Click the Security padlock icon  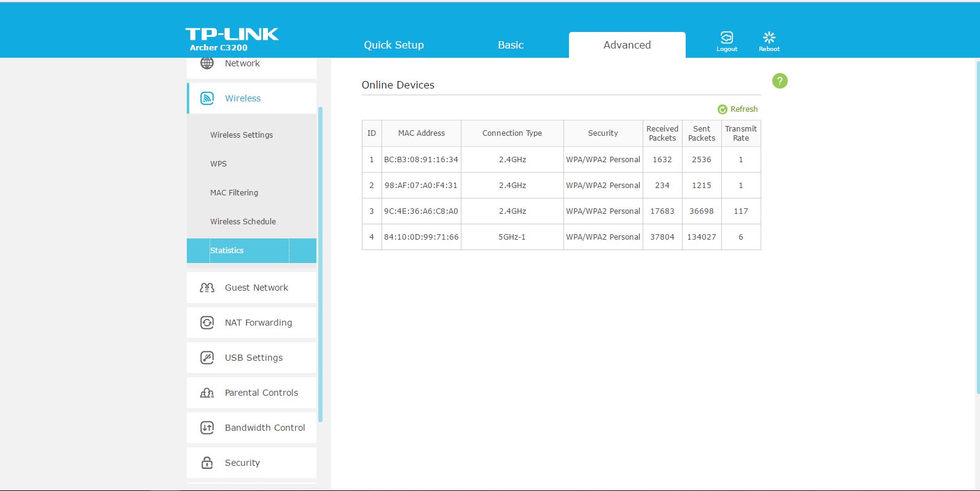click(x=207, y=463)
